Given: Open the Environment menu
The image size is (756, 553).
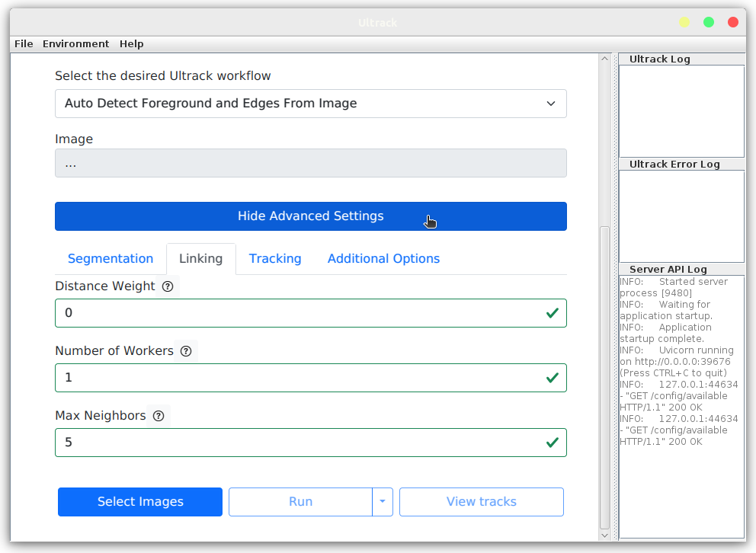Looking at the screenshot, I should point(75,44).
